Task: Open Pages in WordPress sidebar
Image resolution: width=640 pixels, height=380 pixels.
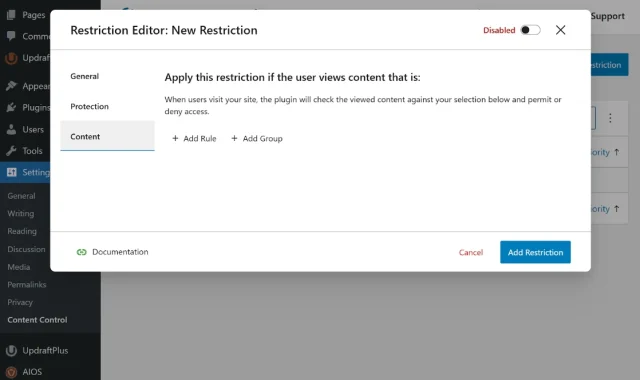Action: 33,15
